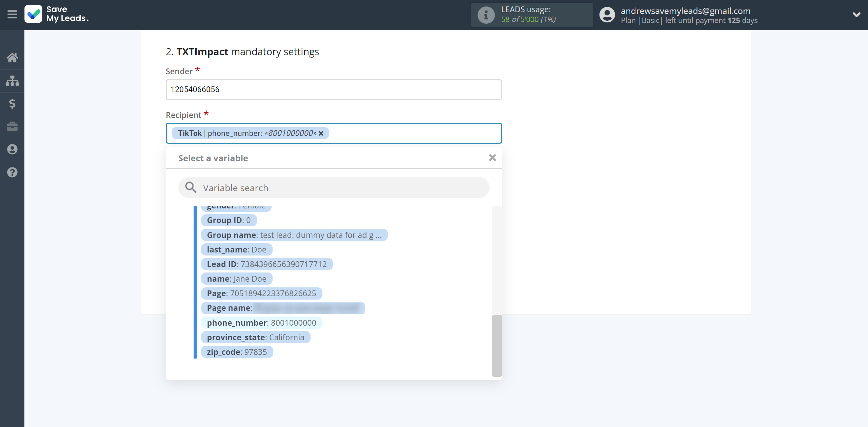Expand the account dropdown chevron
The image size is (868, 427).
tap(856, 15)
